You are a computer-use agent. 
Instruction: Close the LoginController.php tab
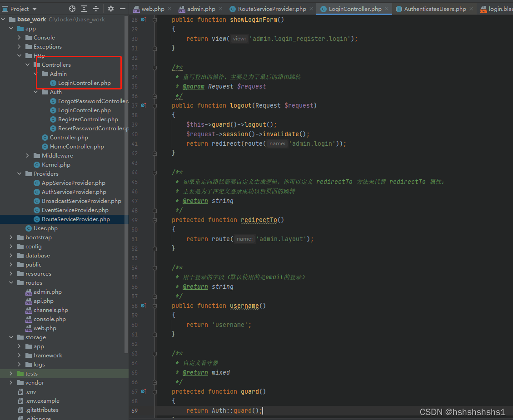[x=387, y=9]
